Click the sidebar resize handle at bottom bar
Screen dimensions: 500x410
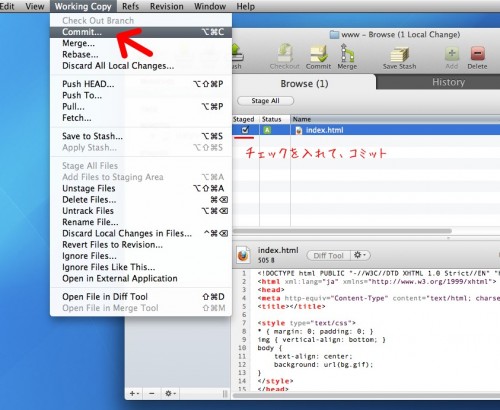click(x=225, y=394)
